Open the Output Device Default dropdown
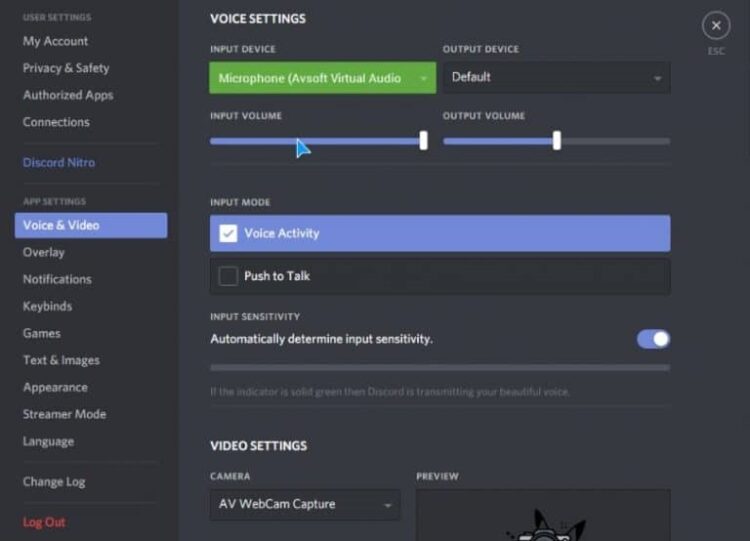Screen dimensions: 750x541 click(x=556, y=77)
